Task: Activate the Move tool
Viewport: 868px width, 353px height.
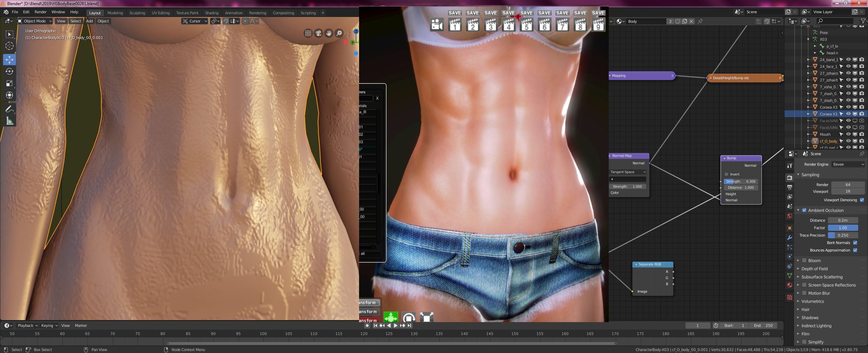Action: 9,59
